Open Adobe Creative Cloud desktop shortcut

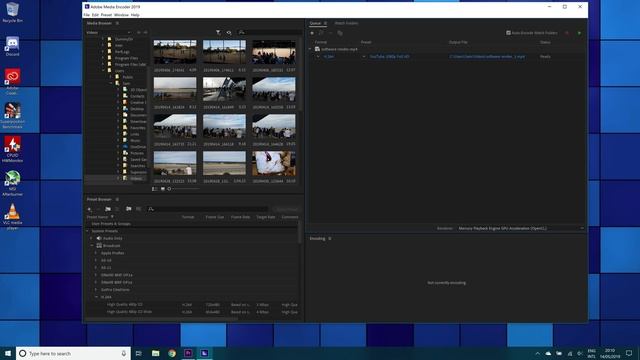pos(12,82)
